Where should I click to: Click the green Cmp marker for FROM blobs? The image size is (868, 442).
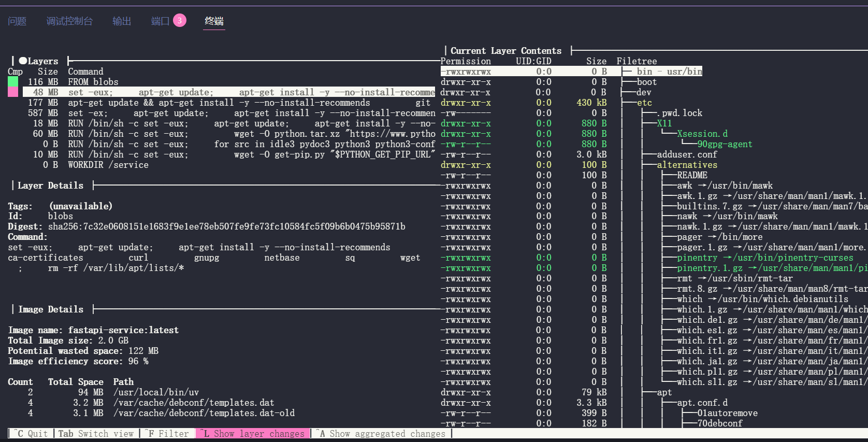(x=13, y=82)
